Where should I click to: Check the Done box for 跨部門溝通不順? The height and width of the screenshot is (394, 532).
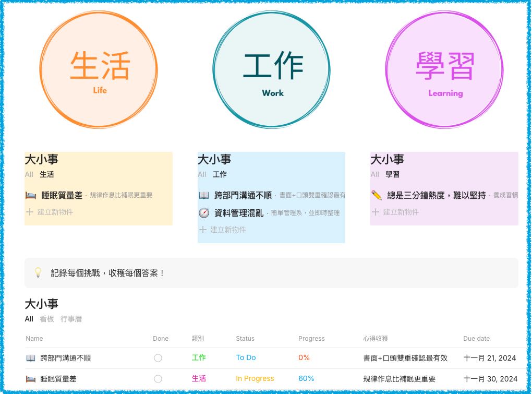158,358
